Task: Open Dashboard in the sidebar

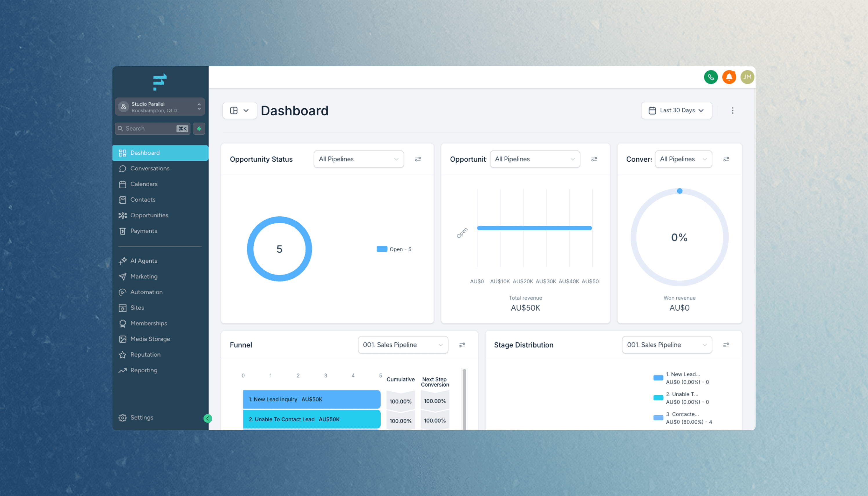Action: coord(160,153)
